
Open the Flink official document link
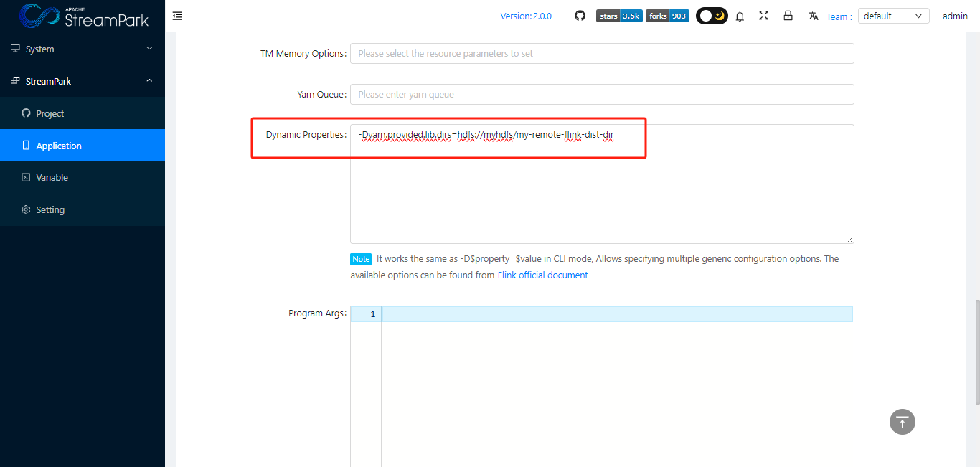(x=542, y=275)
